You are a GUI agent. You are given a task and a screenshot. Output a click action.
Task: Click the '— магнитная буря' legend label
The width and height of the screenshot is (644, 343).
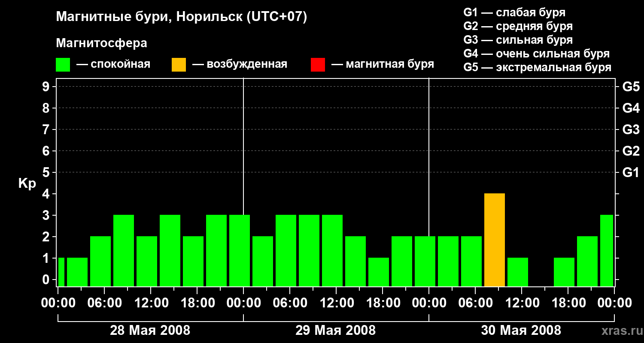coord(383,65)
